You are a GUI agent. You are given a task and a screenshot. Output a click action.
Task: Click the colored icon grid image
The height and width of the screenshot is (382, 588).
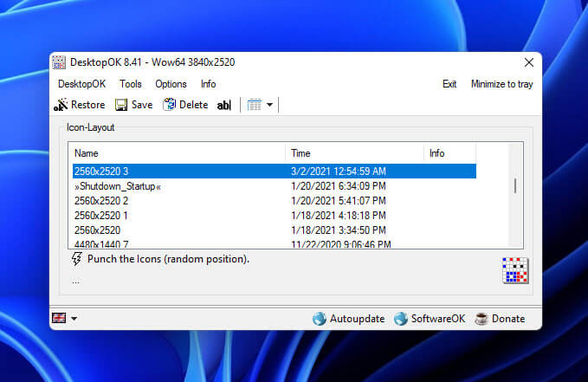click(515, 270)
